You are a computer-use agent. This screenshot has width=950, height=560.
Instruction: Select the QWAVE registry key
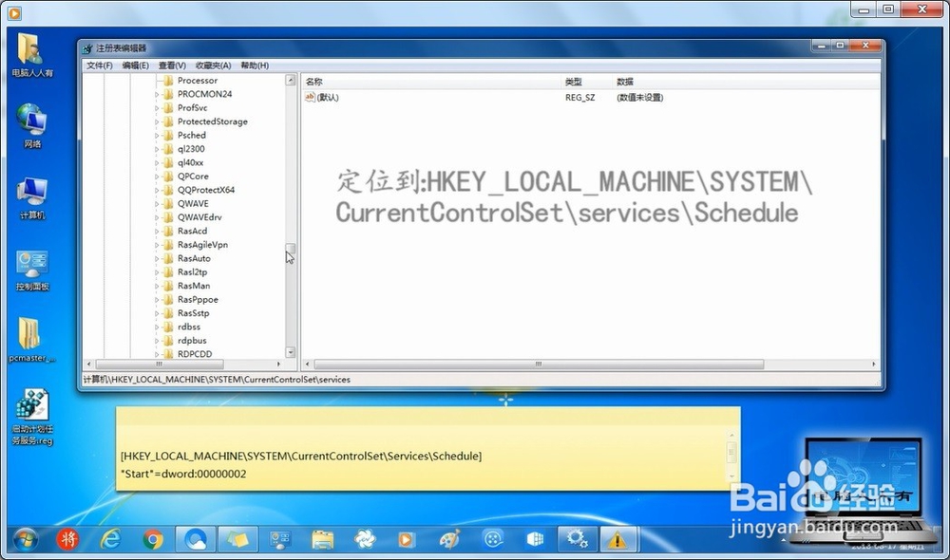point(193,203)
